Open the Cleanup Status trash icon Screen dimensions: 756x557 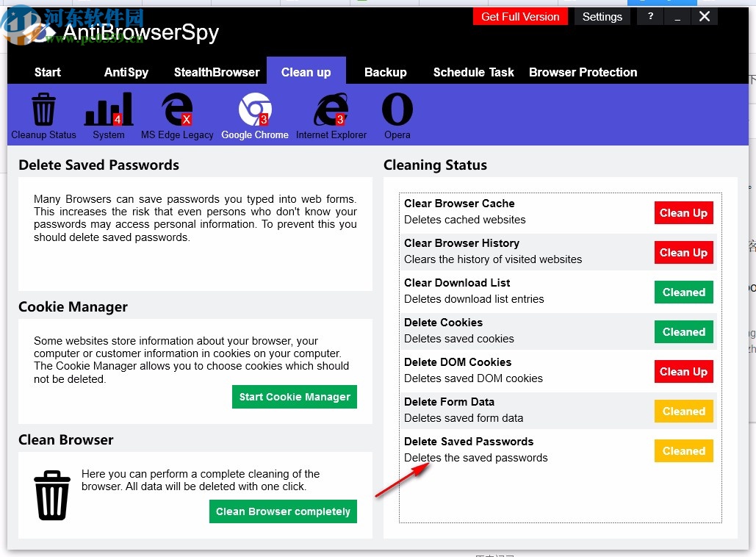pos(43,107)
